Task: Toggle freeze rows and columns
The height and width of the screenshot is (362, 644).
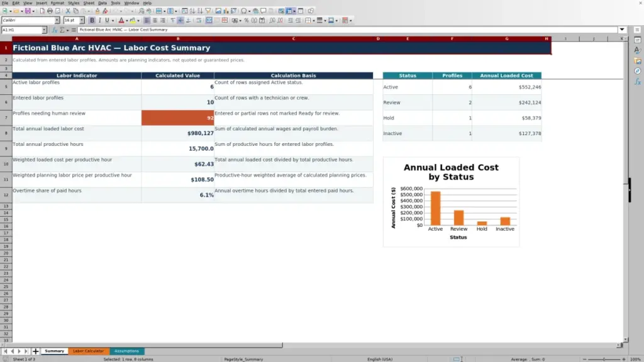Action: click(x=289, y=11)
